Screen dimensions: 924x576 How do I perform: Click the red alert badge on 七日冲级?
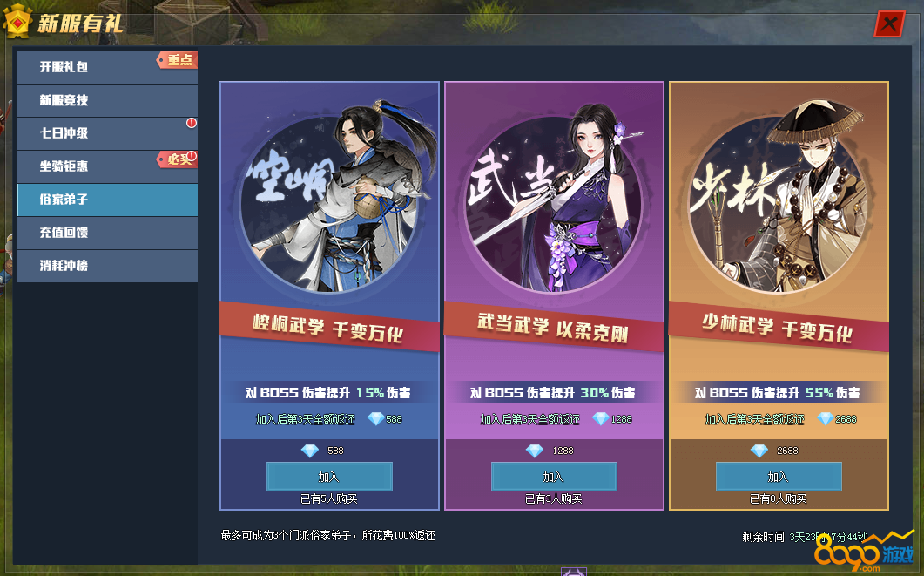192,123
